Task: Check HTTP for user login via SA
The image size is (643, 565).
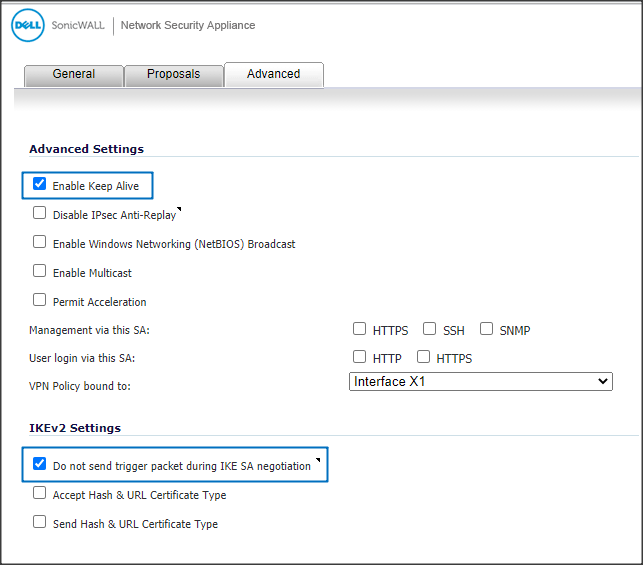Action: (359, 357)
